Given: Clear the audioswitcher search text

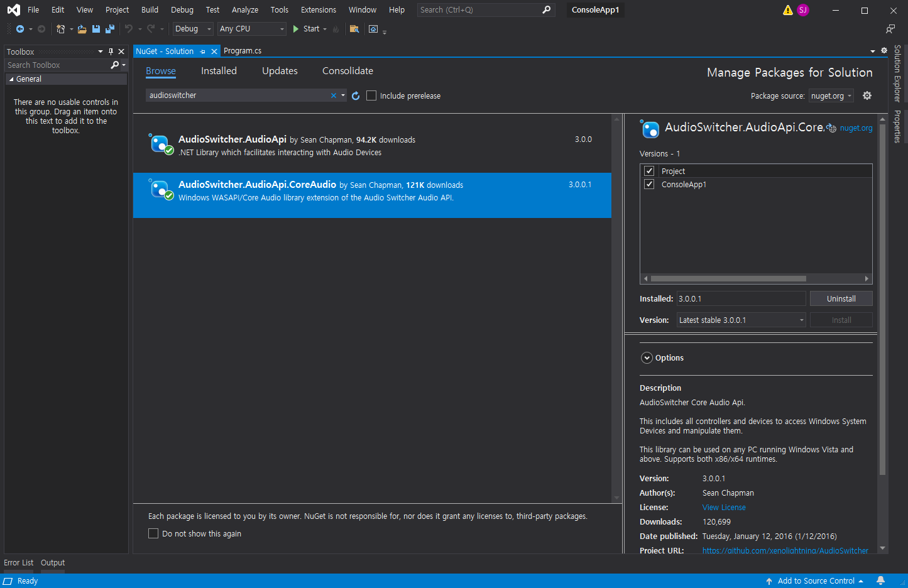Looking at the screenshot, I should pos(334,95).
